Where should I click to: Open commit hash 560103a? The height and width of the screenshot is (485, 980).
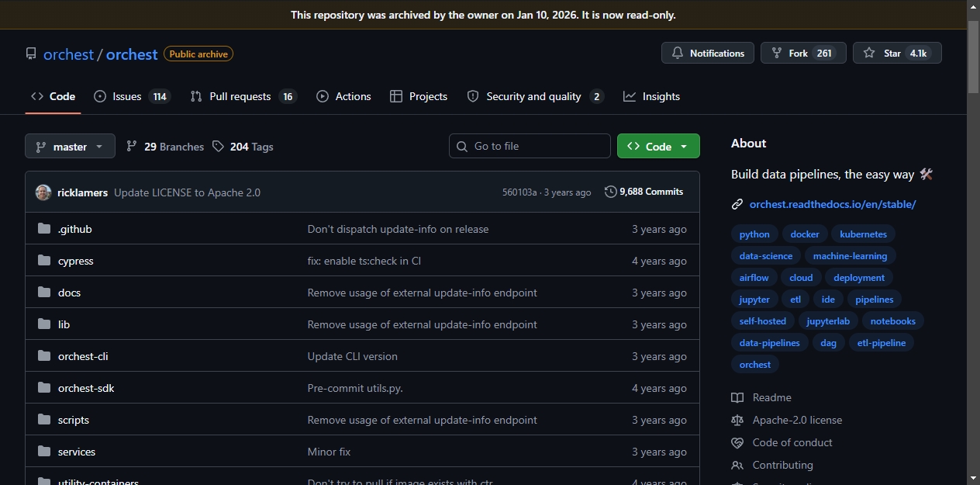(x=519, y=192)
